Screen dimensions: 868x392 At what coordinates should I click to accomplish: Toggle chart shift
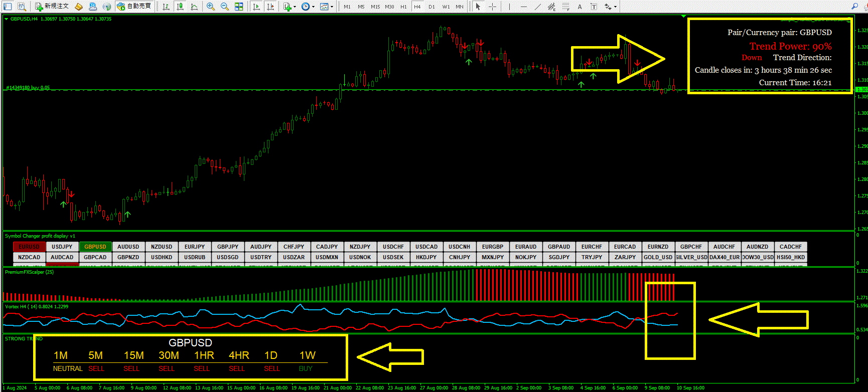(x=270, y=7)
